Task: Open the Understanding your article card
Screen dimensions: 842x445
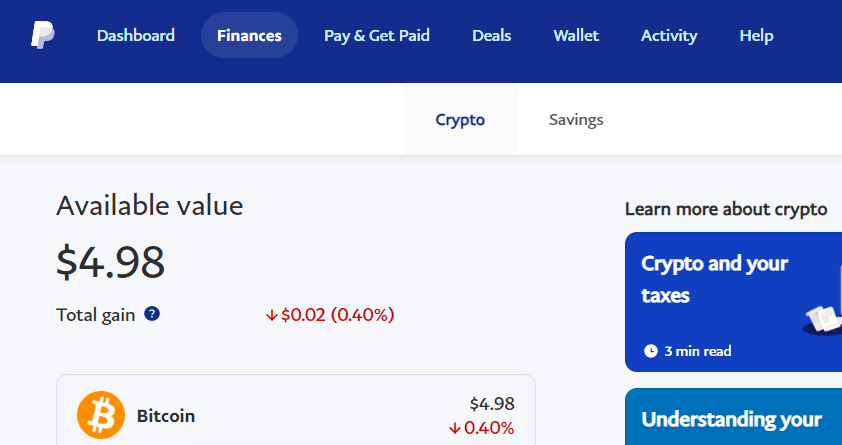Action: click(731, 419)
